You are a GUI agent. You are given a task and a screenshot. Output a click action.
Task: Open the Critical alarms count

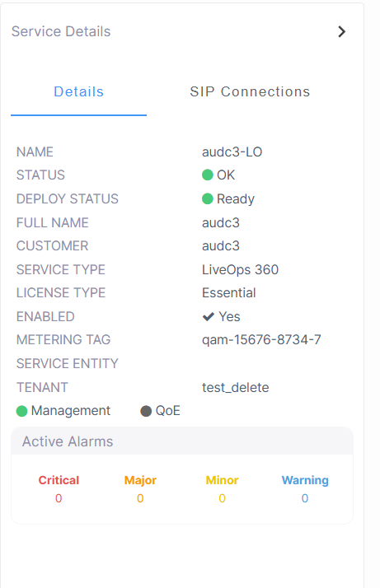[x=59, y=498]
